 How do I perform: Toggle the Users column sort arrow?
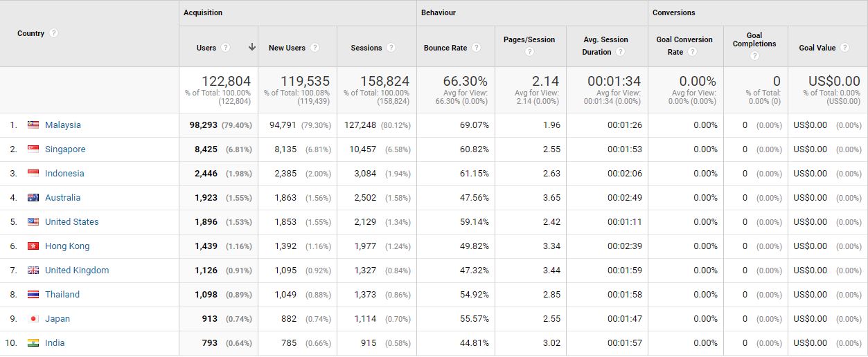coord(252,48)
